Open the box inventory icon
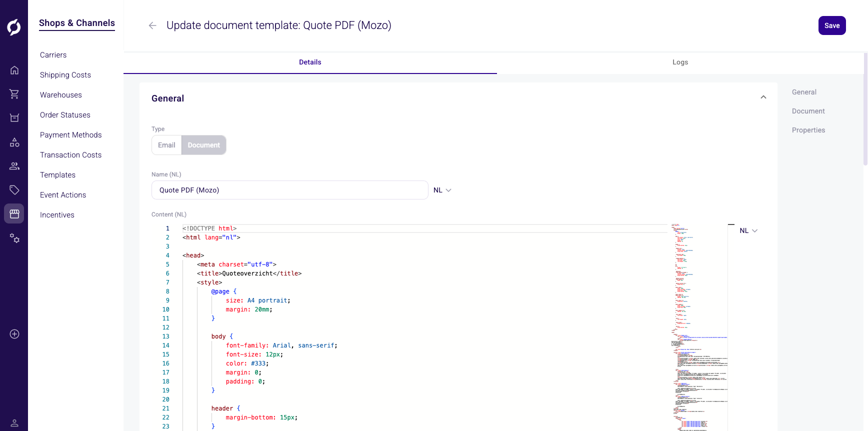The height and width of the screenshot is (431, 868). coord(14,118)
